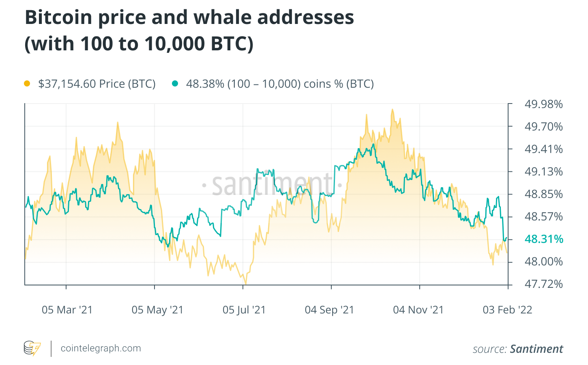Click the 49.98% top axis label
Image resolution: width=588 pixels, height=365 pixels.
pyautogui.click(x=544, y=104)
